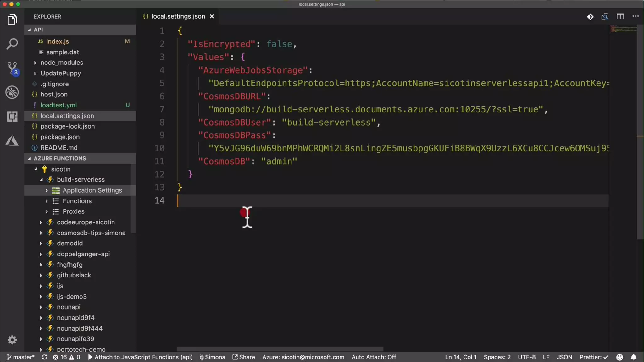This screenshot has height=362, width=644.
Task: Open index.js from the explorer
Action: [57, 41]
